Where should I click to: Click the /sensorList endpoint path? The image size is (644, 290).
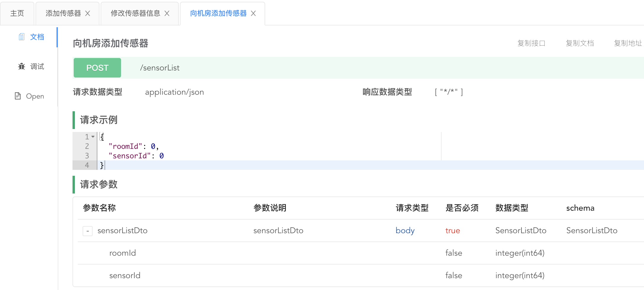tap(160, 68)
